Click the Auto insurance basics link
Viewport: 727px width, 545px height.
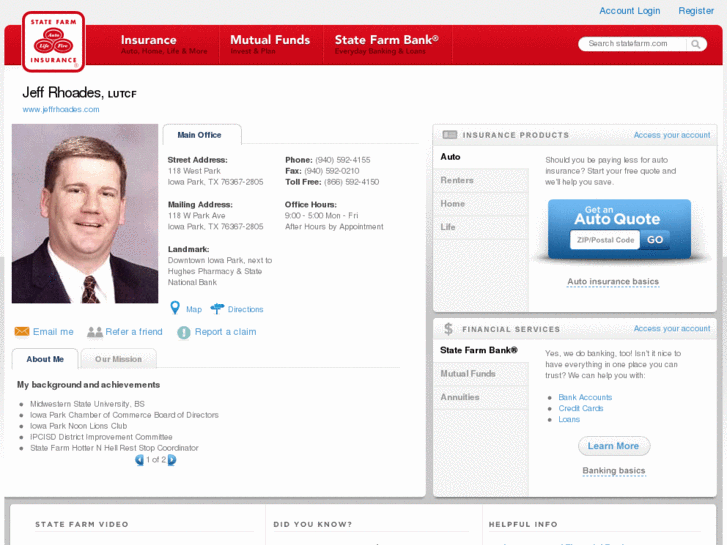point(613,282)
